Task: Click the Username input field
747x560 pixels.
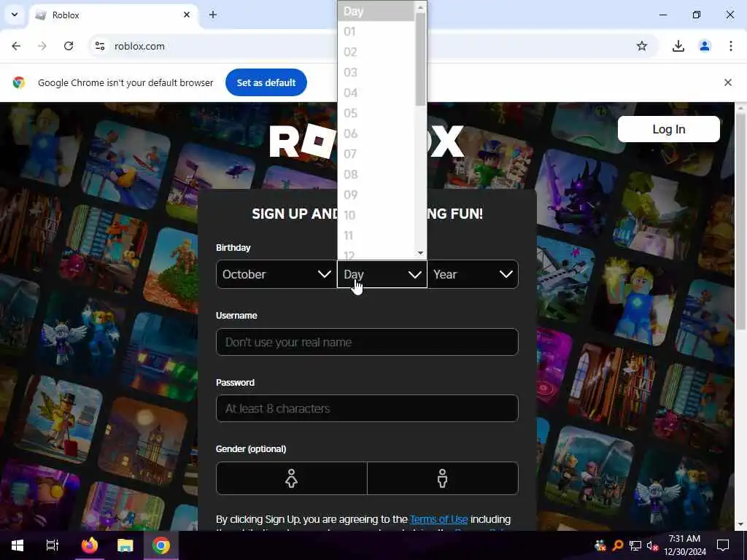Action: coord(367,342)
